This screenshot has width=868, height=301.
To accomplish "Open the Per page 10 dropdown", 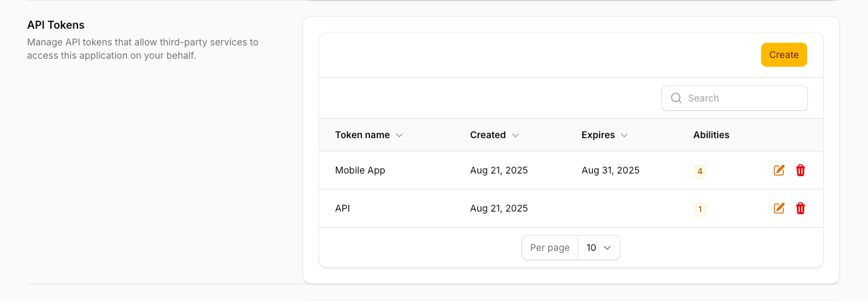I will [598, 248].
